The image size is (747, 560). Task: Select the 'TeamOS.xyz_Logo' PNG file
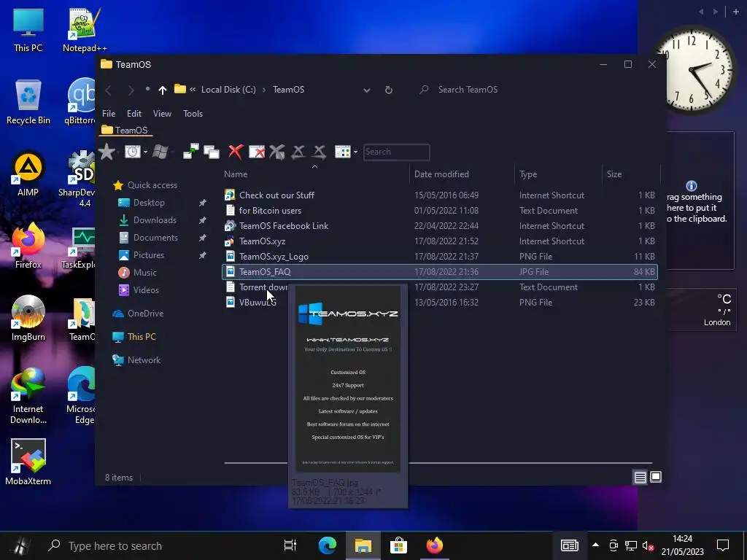440,256
